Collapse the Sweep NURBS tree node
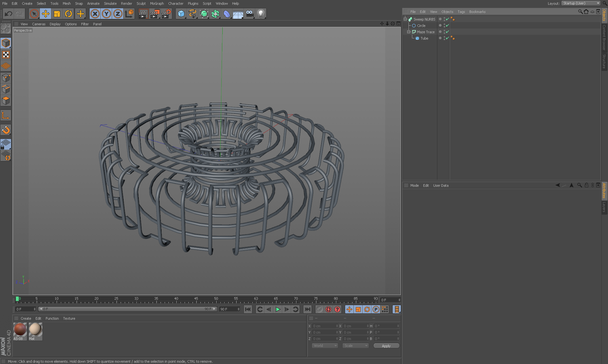Image resolution: width=608 pixels, height=364 pixels. [405, 19]
